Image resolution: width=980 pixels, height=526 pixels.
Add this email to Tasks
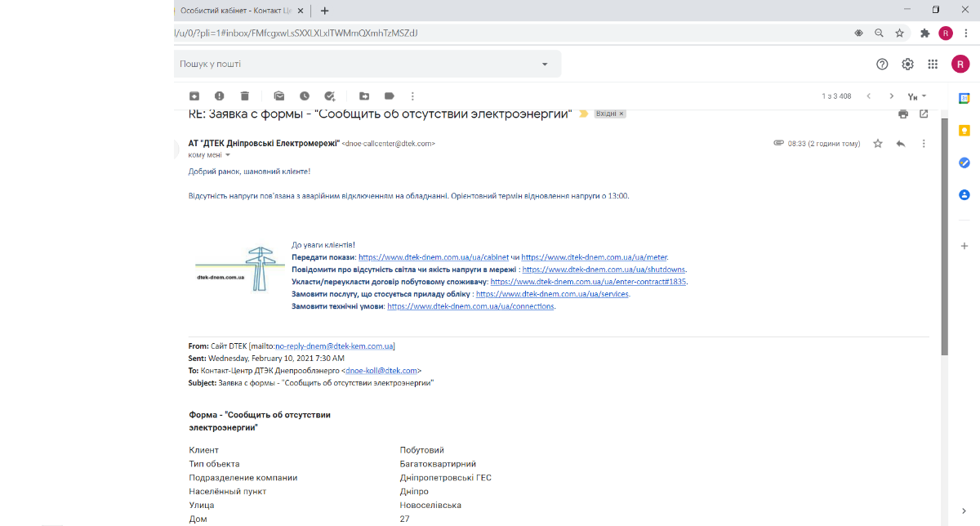coord(329,96)
